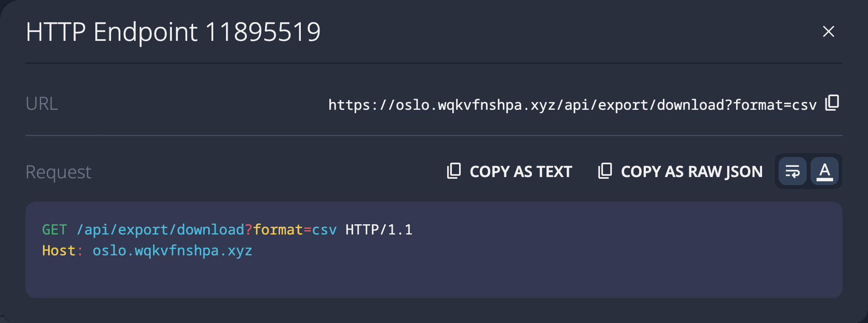Toggle syntax highlighting with the underlined A button
Viewport: 868px width, 323px height.
[x=824, y=172]
